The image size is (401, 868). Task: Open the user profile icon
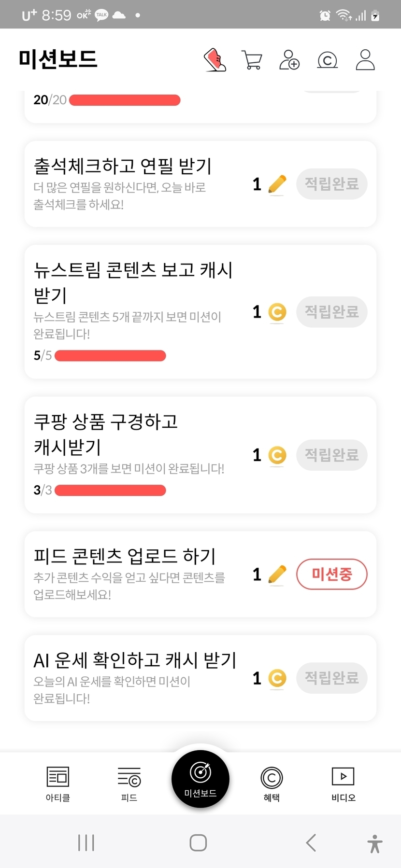tap(365, 60)
